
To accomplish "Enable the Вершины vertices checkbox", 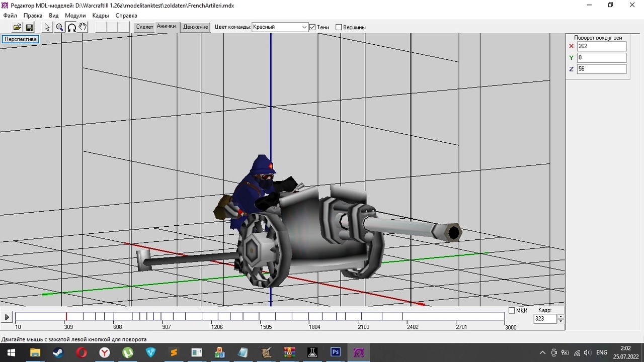I will click(x=339, y=27).
